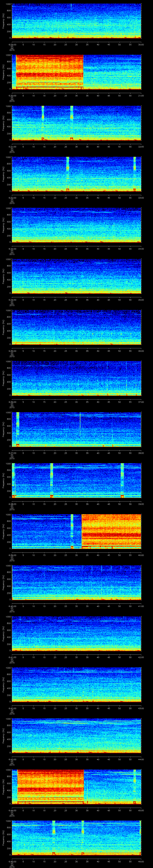Click Frequency (Hz) axis label of the 6:41:00 panel
Image resolution: width=153 pixels, height=868 pixels.
4,633
